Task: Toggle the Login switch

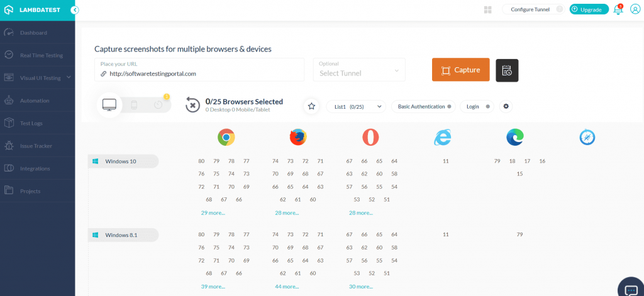Action: [x=488, y=107]
